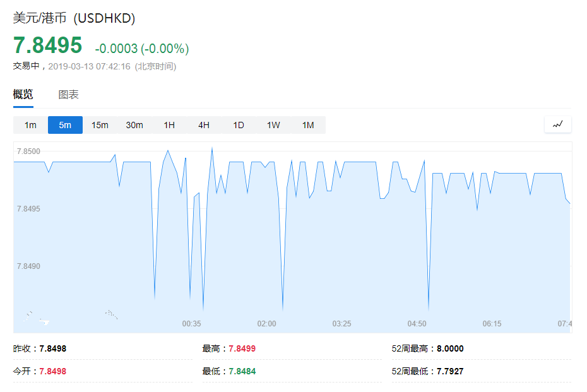Click the 7.8495 y-axis label

coord(28,208)
